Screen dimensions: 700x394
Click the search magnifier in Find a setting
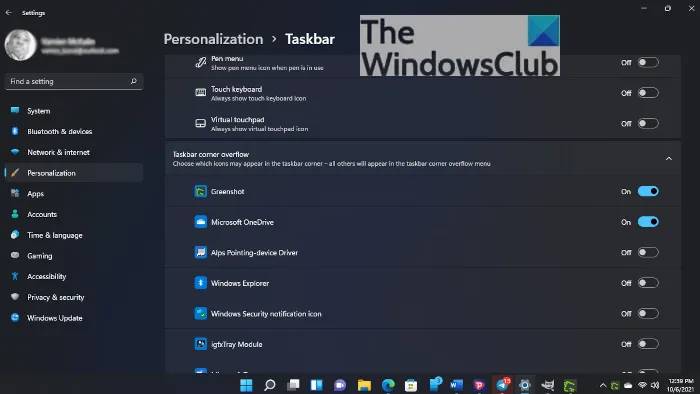133,81
